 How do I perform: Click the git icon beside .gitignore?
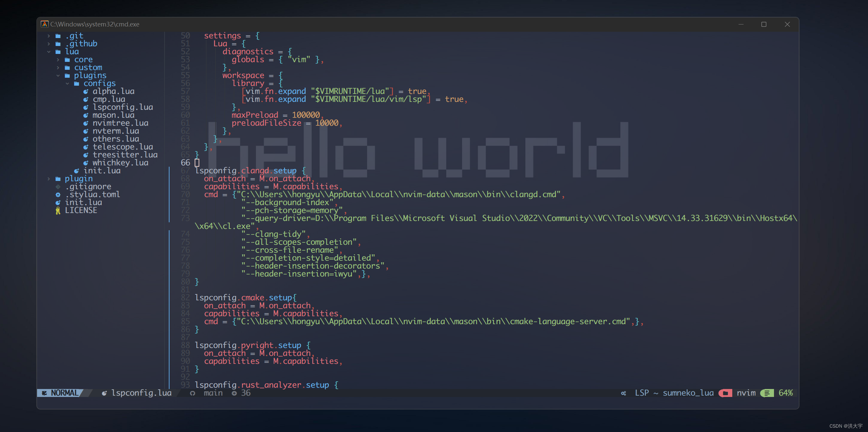pyautogui.click(x=58, y=186)
